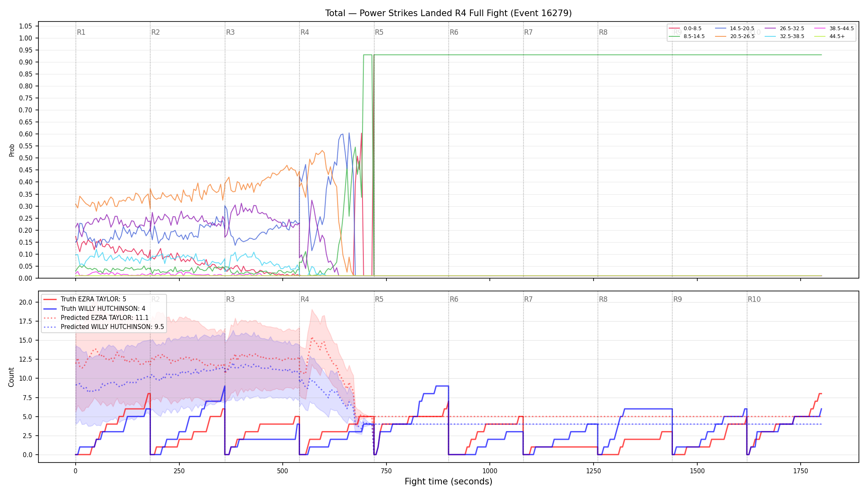Click the red line swatch beside 0.0-8.5

(674, 29)
